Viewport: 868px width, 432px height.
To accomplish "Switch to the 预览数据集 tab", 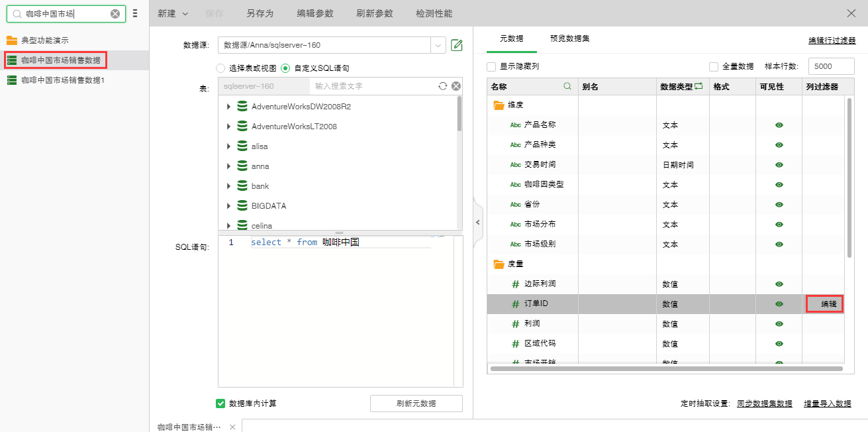I will (569, 38).
